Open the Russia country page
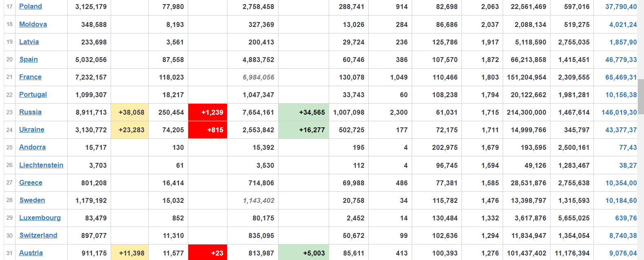644x260 pixels. coord(30,112)
